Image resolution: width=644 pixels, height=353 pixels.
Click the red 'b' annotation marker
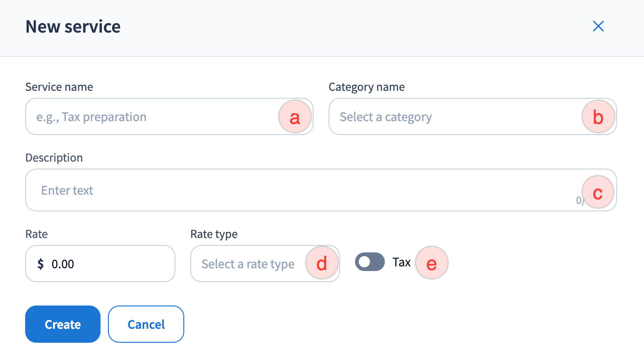[x=598, y=117]
